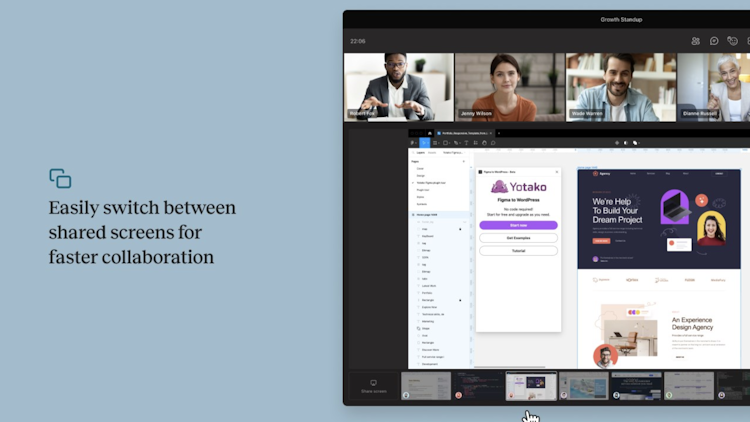Select the Design page
750x422 pixels.
coord(420,176)
